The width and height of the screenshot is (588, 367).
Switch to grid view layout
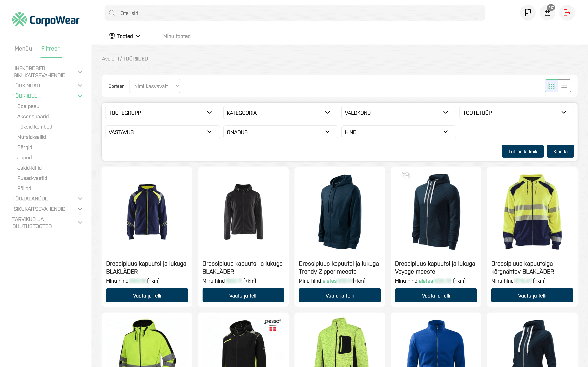point(551,86)
